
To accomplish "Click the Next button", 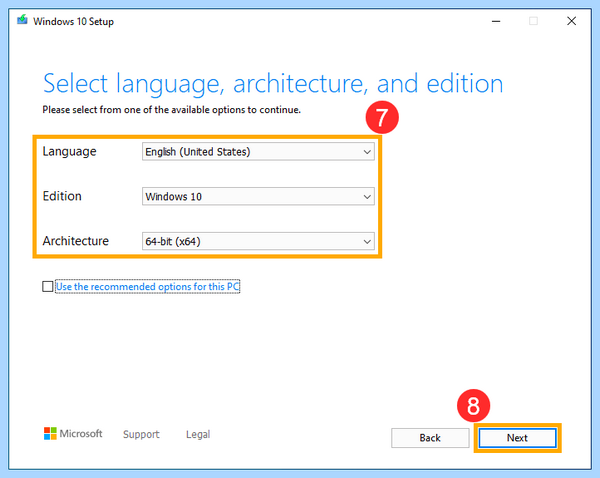I will point(517,438).
